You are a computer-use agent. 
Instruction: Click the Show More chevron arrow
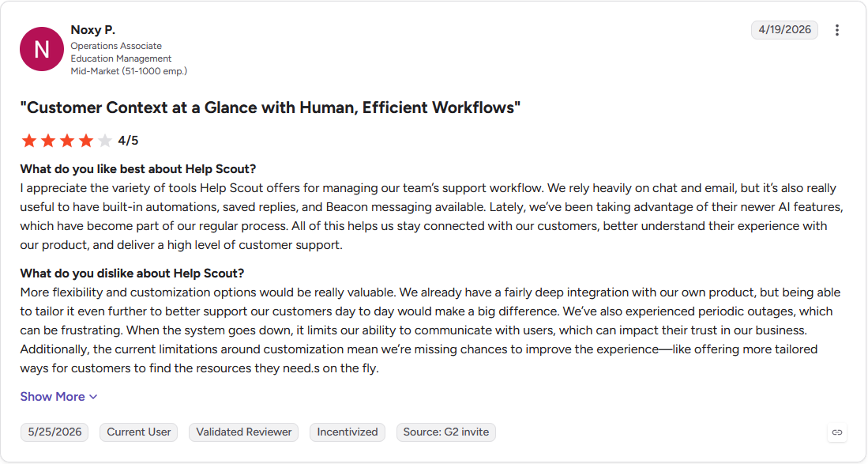tap(93, 397)
